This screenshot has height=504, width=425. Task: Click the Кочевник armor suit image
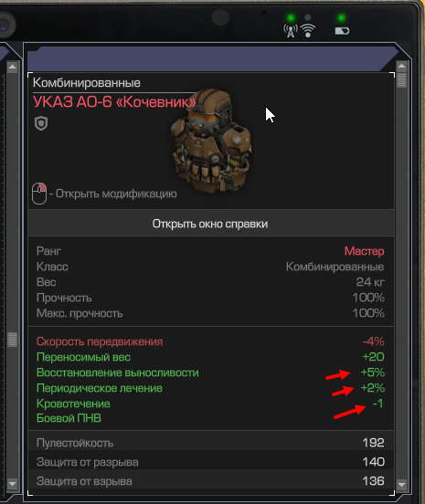[211, 141]
